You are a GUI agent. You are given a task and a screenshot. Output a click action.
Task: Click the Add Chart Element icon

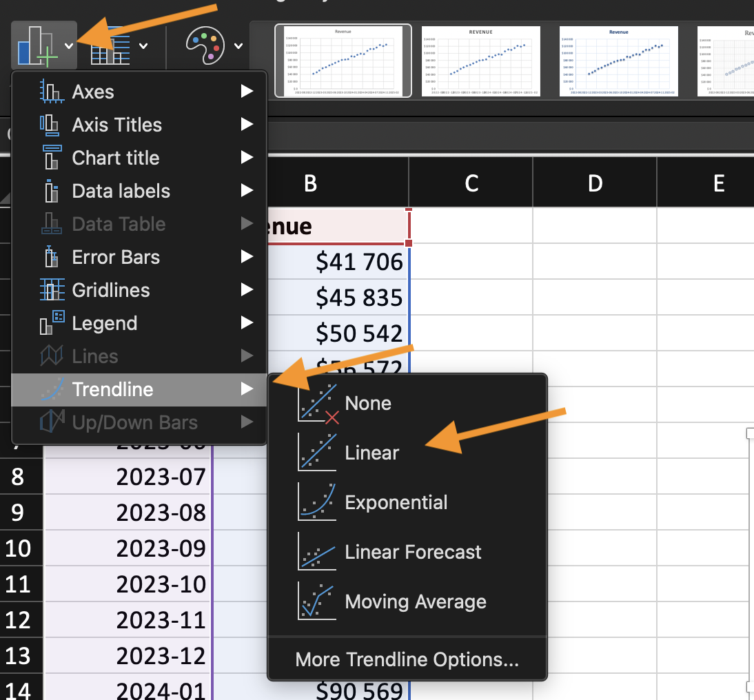36,46
